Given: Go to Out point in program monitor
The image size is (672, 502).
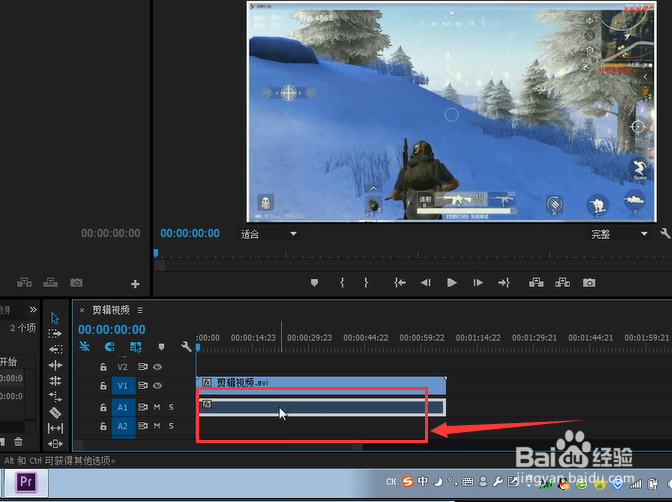Looking at the screenshot, I should 504,283.
